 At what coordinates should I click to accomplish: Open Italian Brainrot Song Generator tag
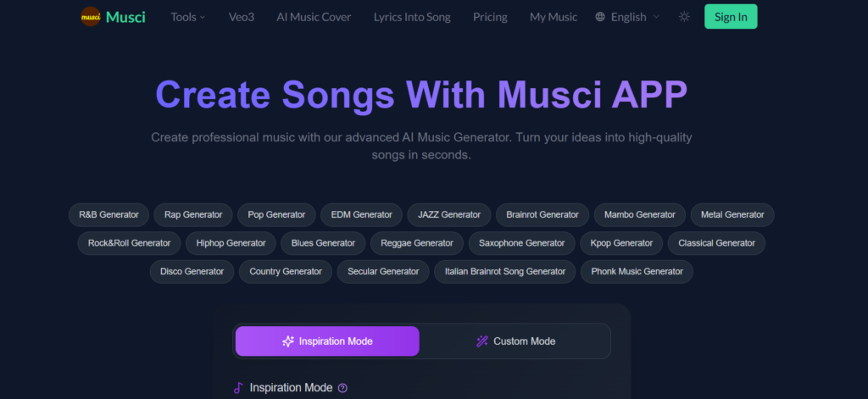pos(504,272)
